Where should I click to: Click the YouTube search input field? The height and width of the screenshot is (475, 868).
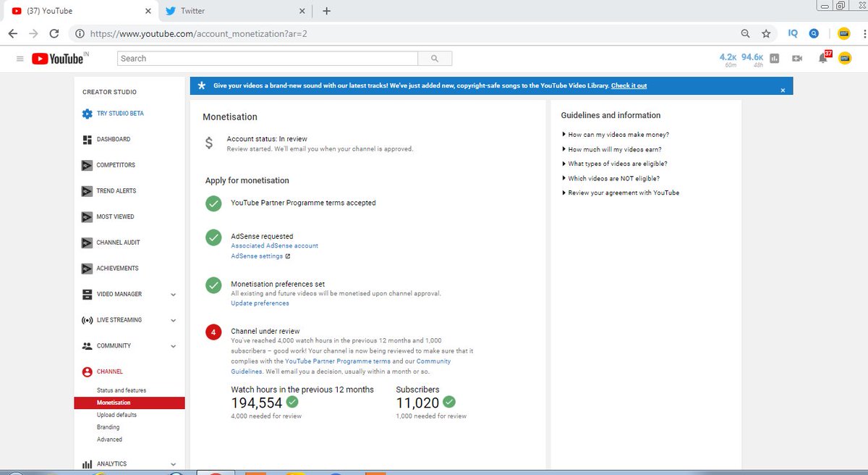267,59
